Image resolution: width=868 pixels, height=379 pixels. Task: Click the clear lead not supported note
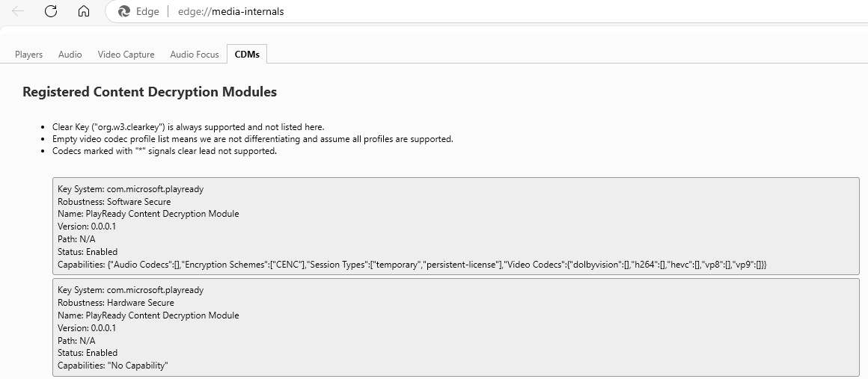[165, 151]
